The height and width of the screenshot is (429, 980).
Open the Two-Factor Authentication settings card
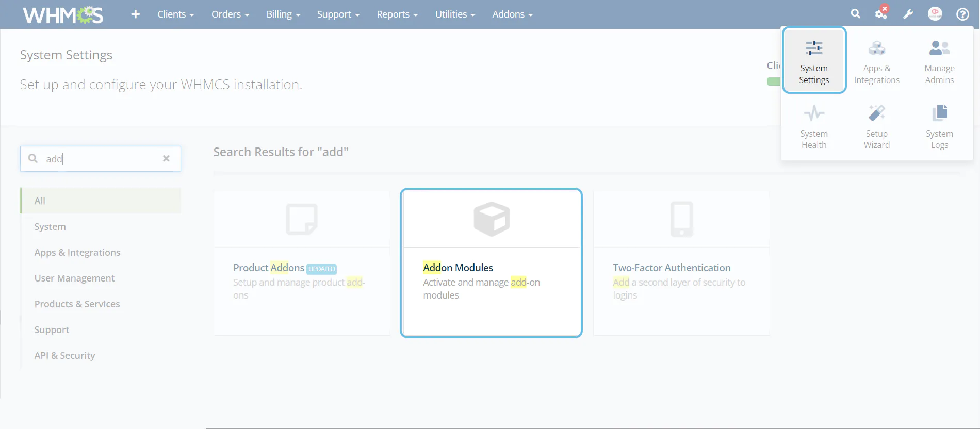(x=681, y=263)
